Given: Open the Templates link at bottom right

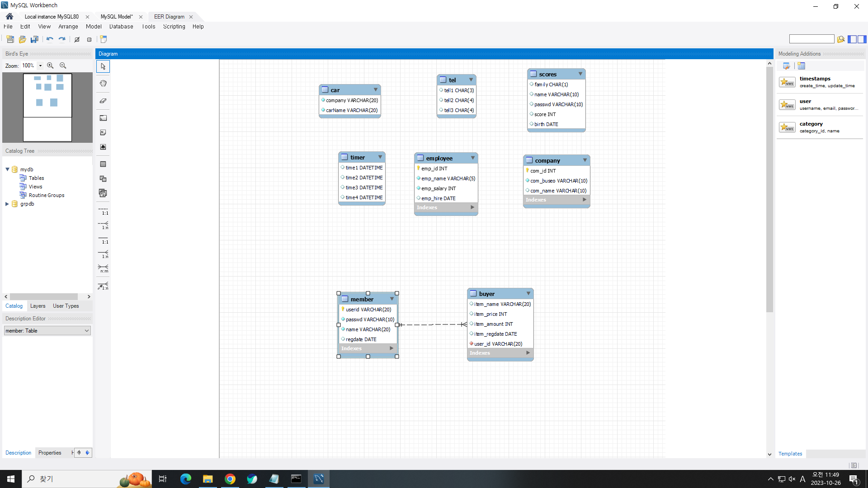Looking at the screenshot, I should pos(790,454).
